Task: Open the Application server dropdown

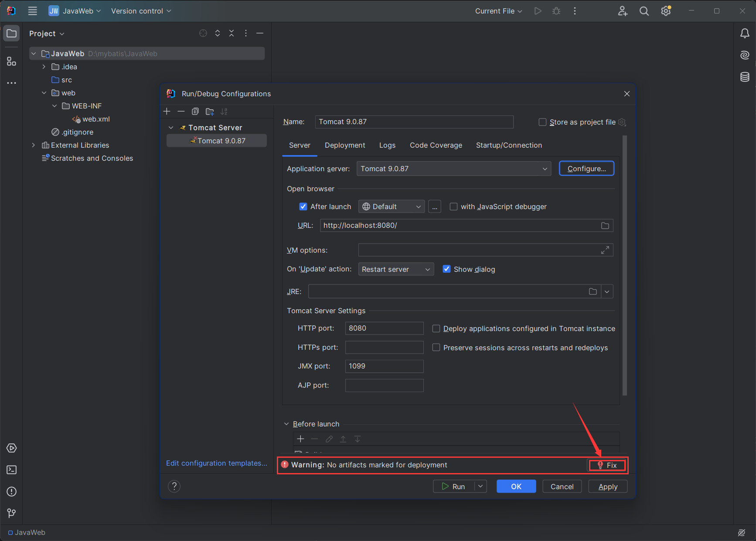Action: (x=453, y=169)
